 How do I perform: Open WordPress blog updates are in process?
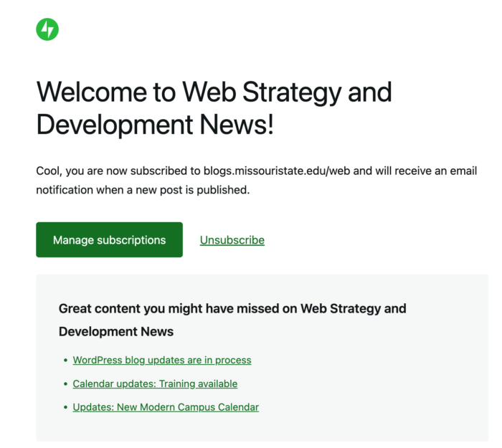coord(162,360)
